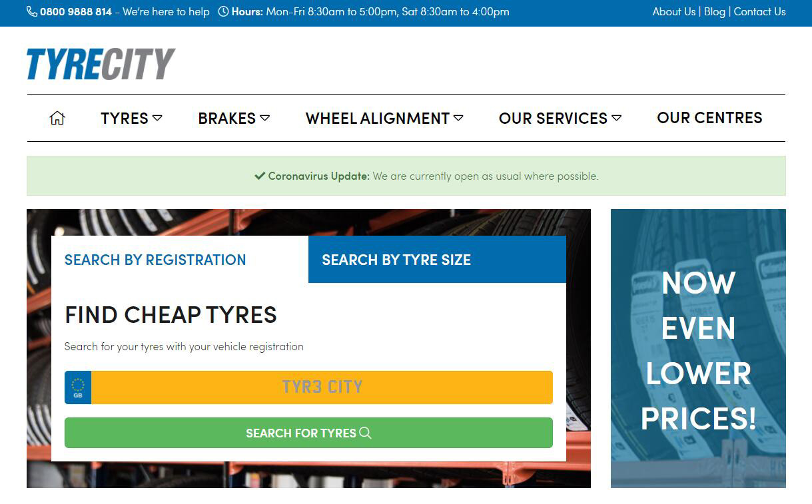Expand the Tyres menu arrow
Screen dimensions: 812x504
(157, 118)
